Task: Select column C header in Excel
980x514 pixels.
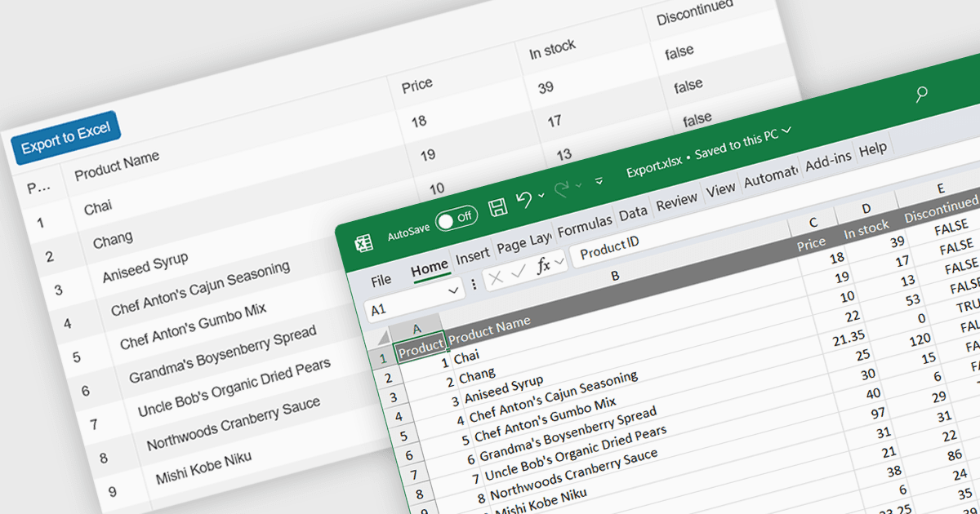Action: pyautogui.click(x=813, y=223)
